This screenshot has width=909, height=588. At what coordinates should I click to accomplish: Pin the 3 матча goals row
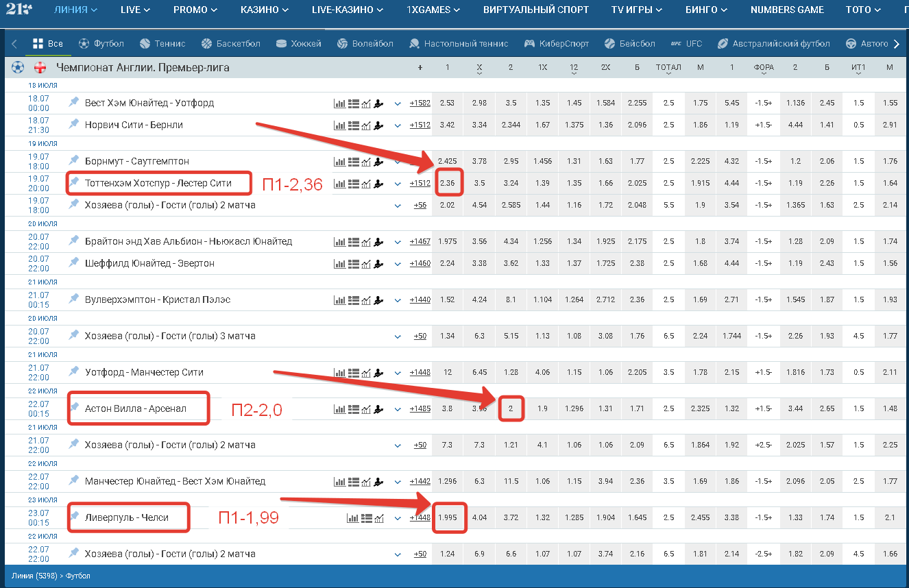pos(74,335)
